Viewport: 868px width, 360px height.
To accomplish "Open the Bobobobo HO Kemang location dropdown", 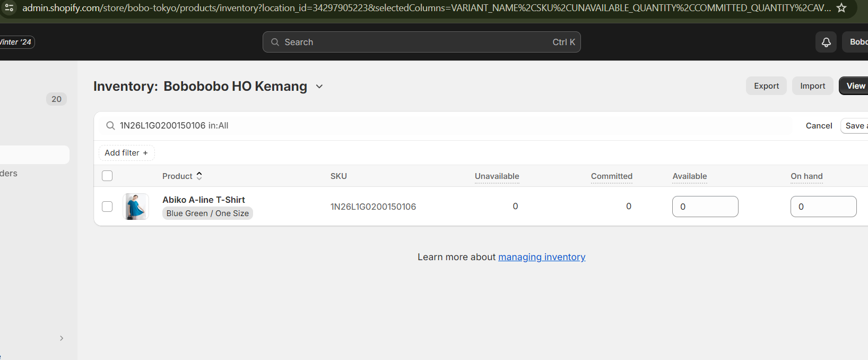I will [319, 87].
